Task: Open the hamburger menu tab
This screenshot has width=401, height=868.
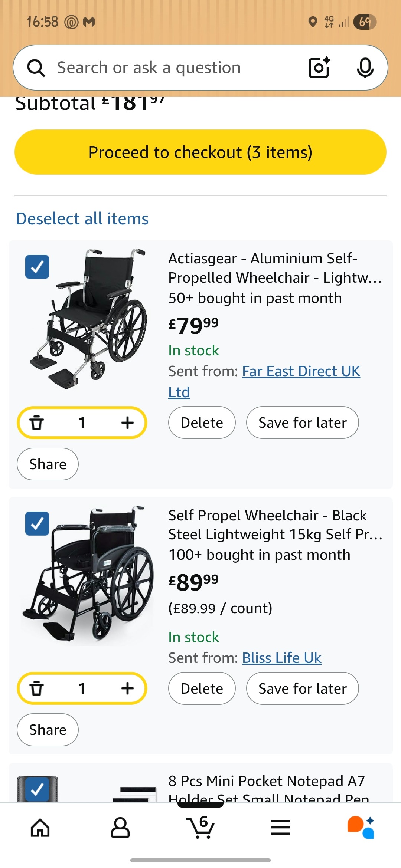Action: click(x=281, y=828)
